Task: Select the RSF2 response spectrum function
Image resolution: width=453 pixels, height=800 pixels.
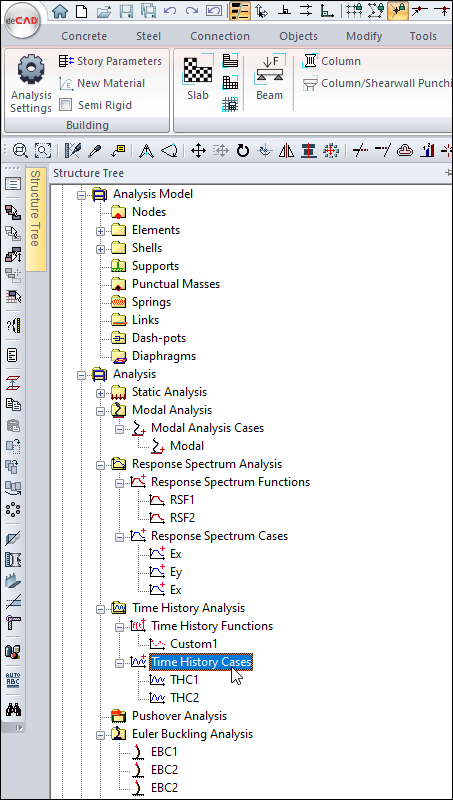Action: [x=182, y=518]
